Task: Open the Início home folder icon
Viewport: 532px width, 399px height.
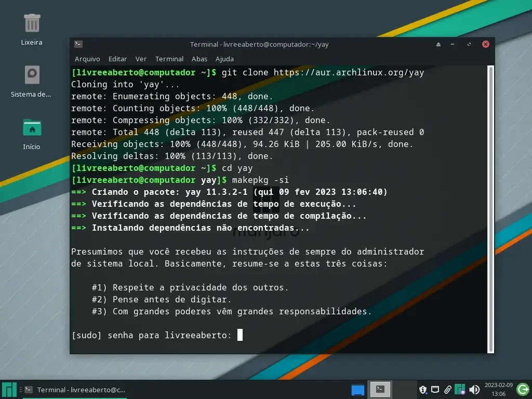Action: click(32, 128)
